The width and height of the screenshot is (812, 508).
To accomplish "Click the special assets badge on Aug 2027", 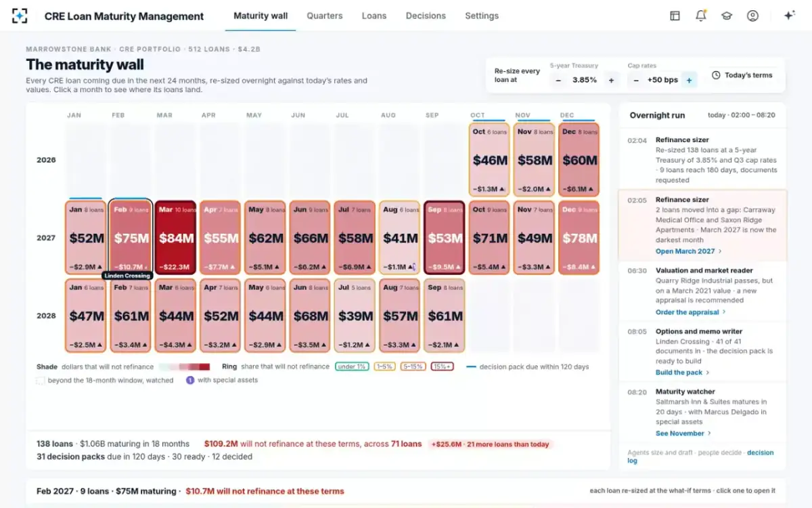I will point(415,267).
